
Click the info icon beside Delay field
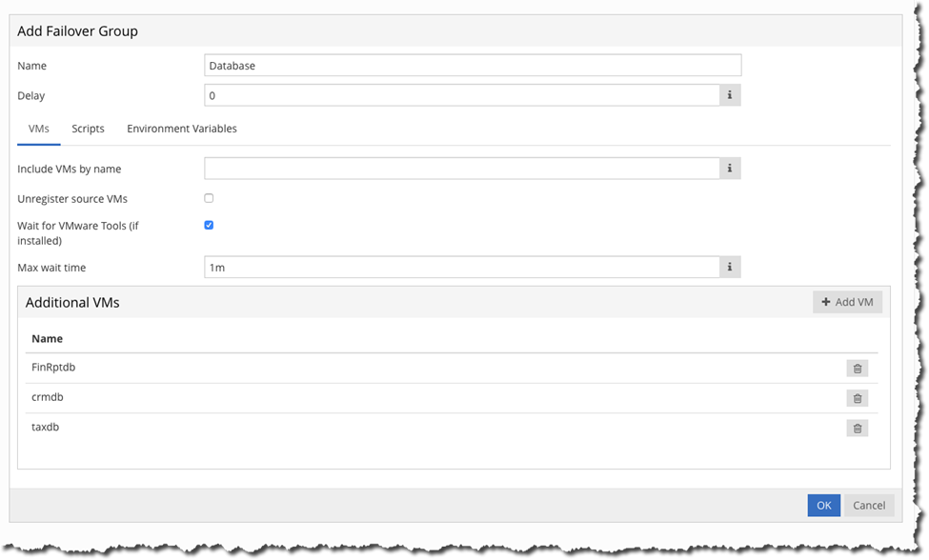[730, 95]
